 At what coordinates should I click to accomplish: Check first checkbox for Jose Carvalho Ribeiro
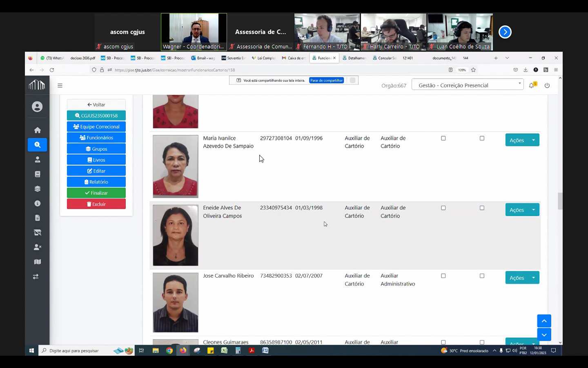click(443, 276)
